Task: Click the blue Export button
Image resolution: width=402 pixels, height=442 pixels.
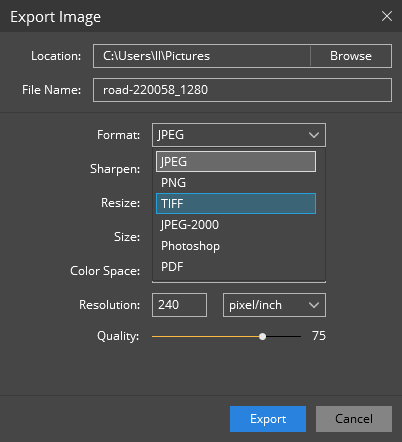Action: (268, 419)
